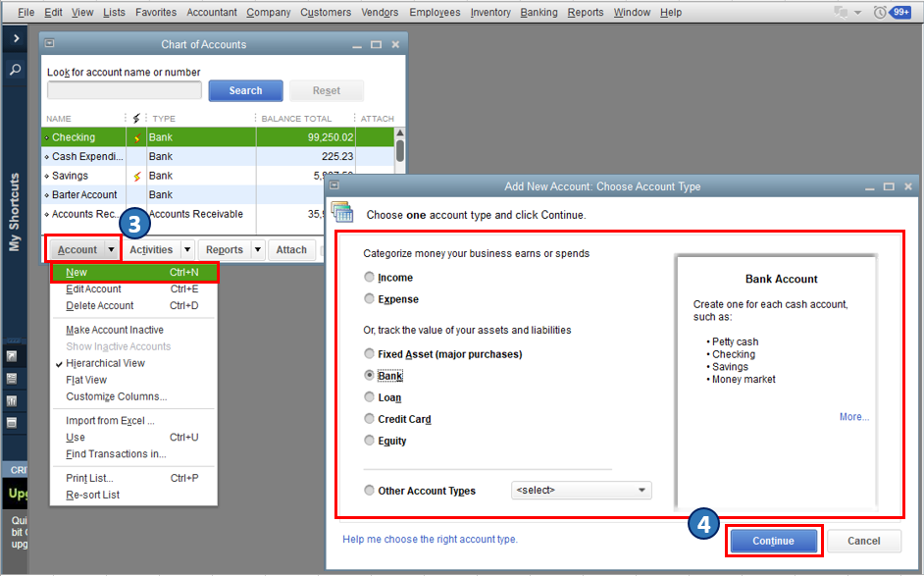Open the Accountant menu
This screenshot has width=924, height=576.
click(212, 12)
